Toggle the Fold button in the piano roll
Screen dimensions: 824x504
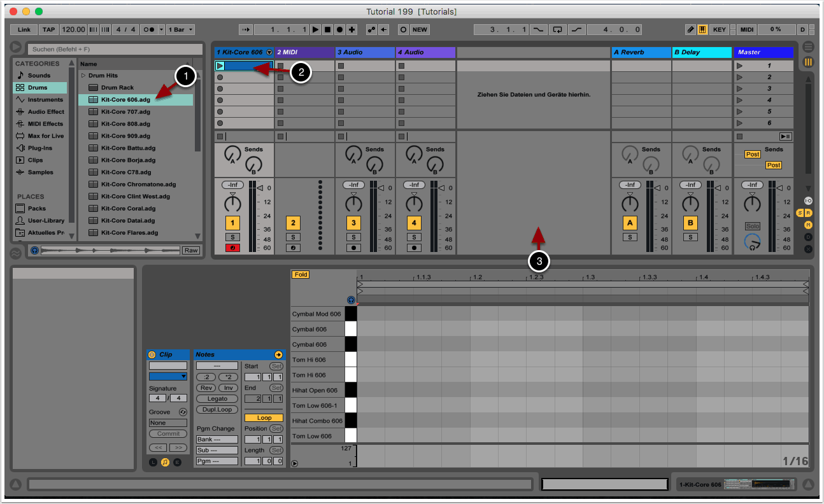pos(301,275)
